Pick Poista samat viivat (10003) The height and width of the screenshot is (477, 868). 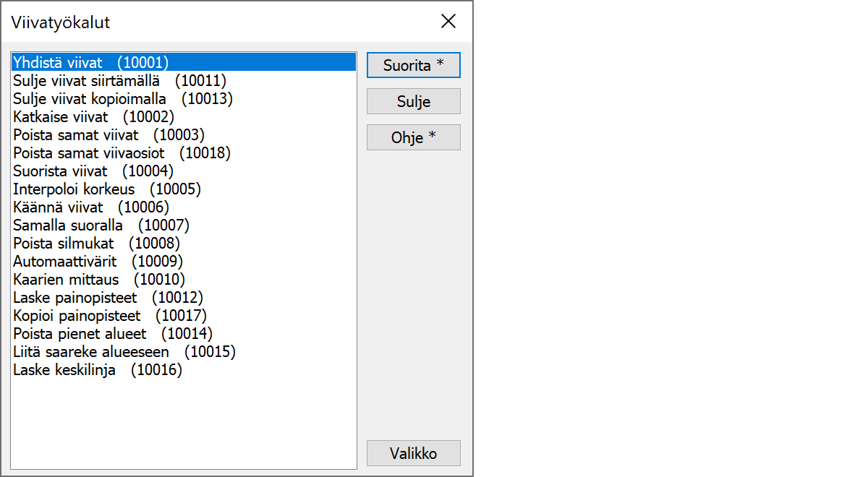pyautogui.click(x=109, y=134)
